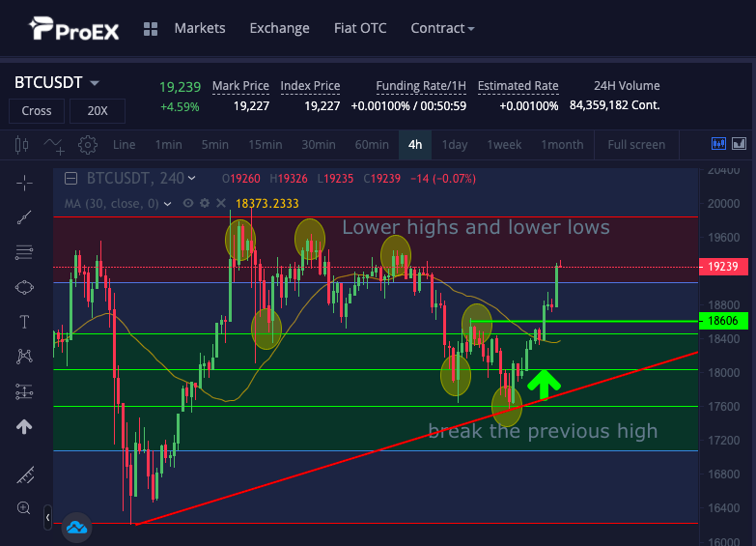
Task: Open candlestick chart type selector
Action: [x=21, y=145]
